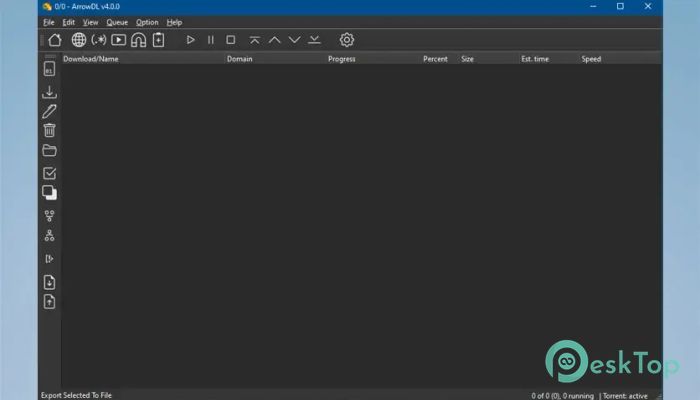Screen dimensions: 700x400
Task: Sort by Size column header
Action: (x=467, y=59)
